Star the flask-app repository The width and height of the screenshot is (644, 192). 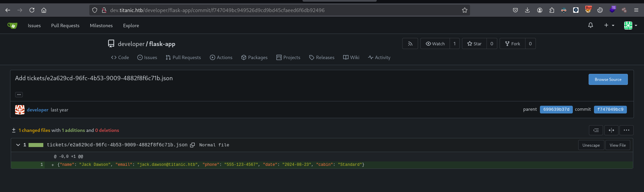(474, 44)
